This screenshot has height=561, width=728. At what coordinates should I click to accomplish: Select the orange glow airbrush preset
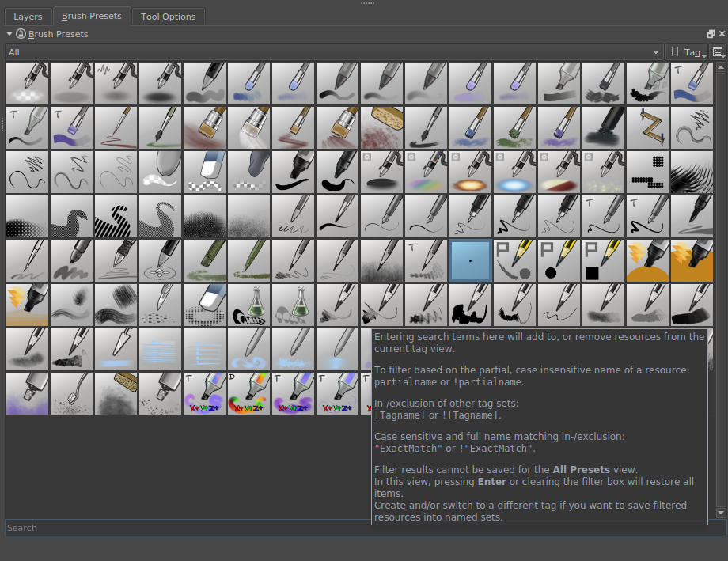pos(470,172)
